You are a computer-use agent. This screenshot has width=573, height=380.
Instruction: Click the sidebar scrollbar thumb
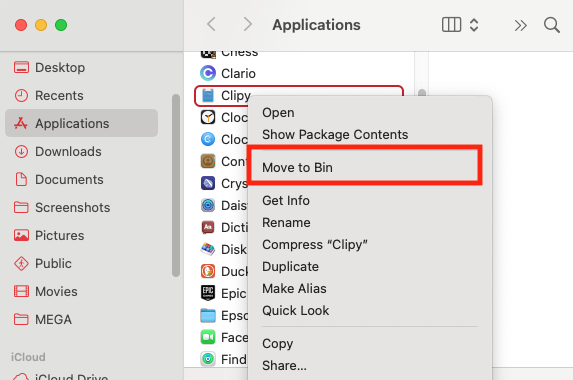(x=176, y=186)
